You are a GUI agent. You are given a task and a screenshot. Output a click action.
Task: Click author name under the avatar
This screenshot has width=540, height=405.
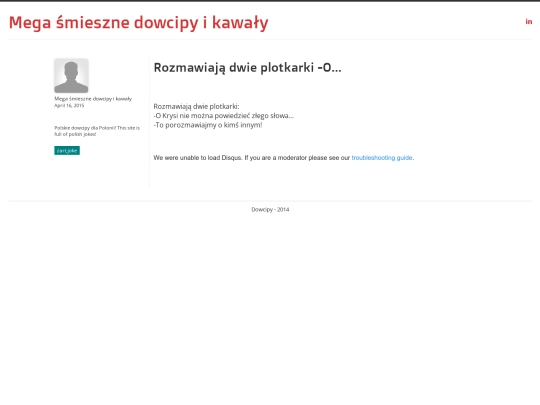[x=93, y=99]
